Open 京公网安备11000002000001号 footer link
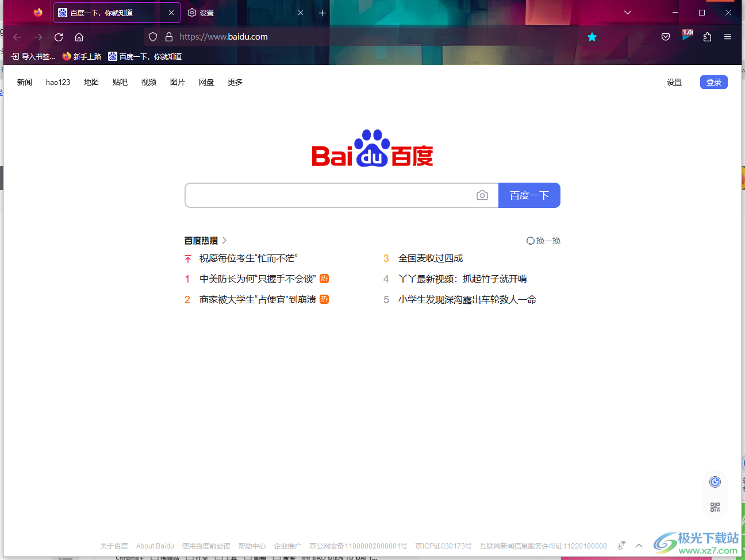745x560 pixels. pos(358,546)
